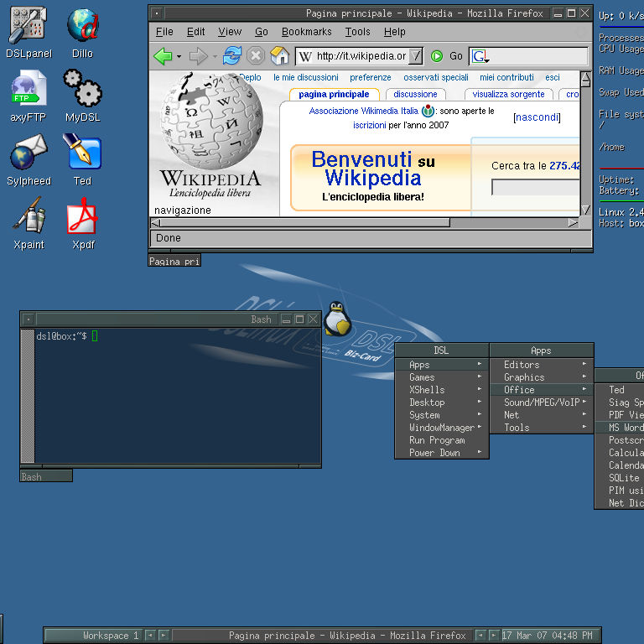Click Firefox green Back arrow

[163, 56]
